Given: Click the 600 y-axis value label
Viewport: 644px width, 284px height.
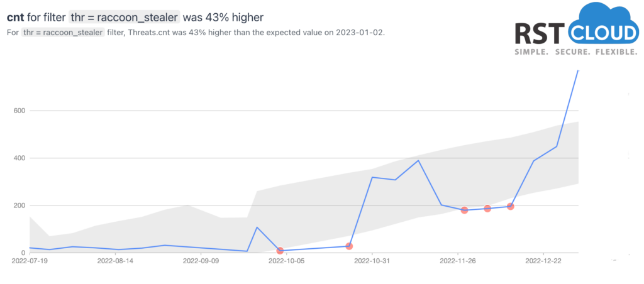Looking at the screenshot, I should coord(20,111).
